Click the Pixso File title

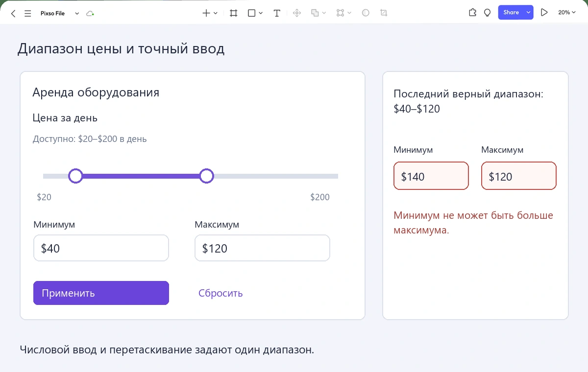[x=52, y=13]
